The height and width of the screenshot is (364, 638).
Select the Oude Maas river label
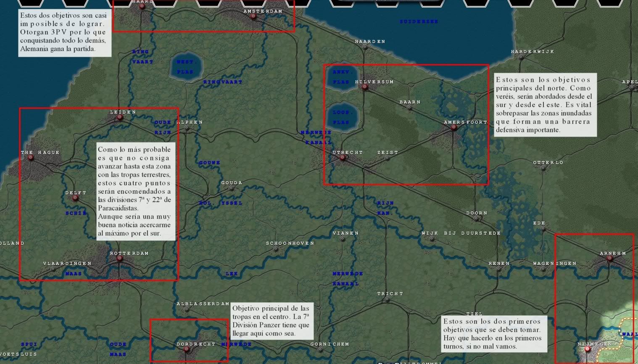pos(118,349)
